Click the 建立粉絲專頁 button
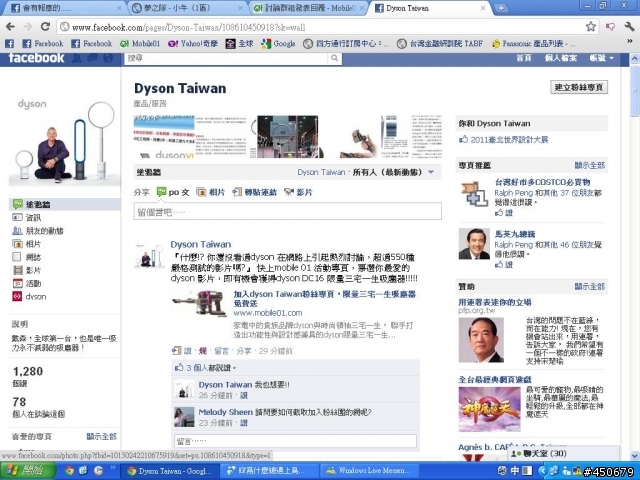 pos(579,87)
